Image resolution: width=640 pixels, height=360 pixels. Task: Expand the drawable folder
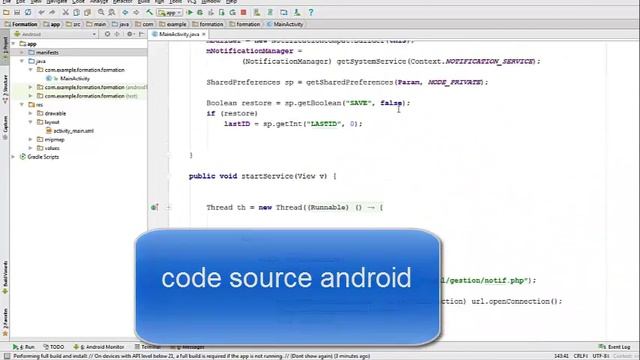click(x=31, y=113)
